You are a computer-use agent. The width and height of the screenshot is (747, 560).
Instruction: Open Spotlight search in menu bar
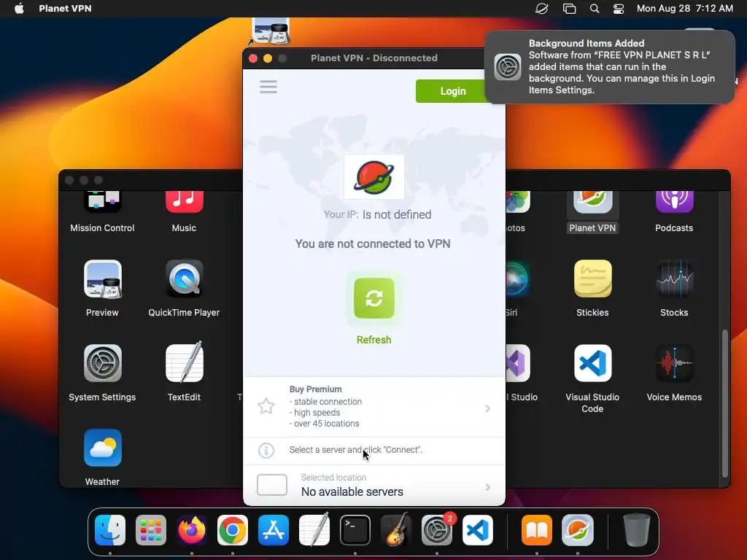click(x=595, y=9)
